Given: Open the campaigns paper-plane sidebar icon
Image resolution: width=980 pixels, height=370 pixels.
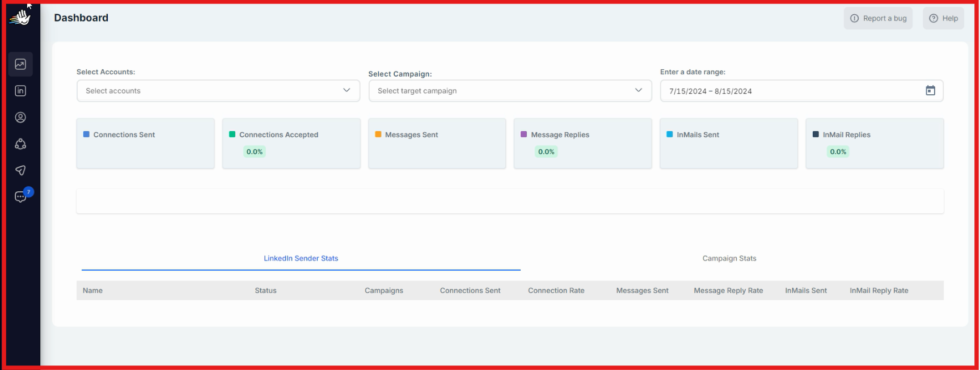Looking at the screenshot, I should click(20, 170).
